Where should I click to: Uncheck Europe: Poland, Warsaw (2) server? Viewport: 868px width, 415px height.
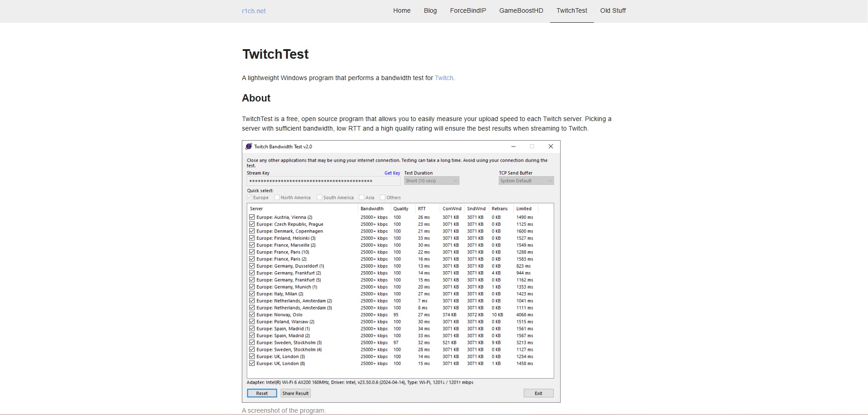tap(252, 322)
